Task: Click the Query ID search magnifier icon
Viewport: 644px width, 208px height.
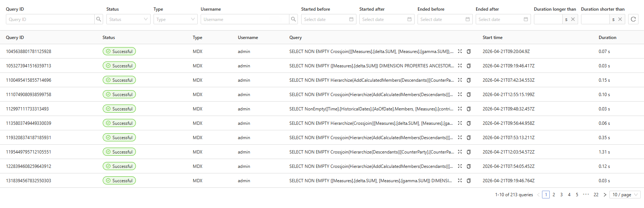Action: tap(98, 19)
